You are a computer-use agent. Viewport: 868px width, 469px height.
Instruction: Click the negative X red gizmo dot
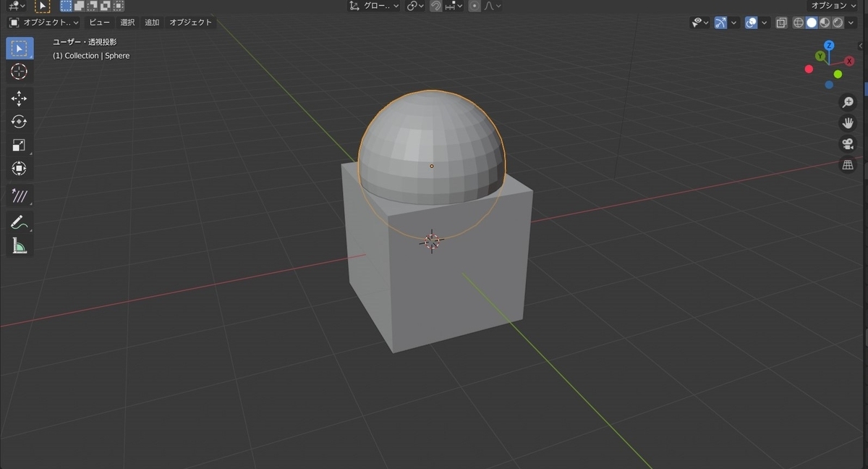click(809, 69)
